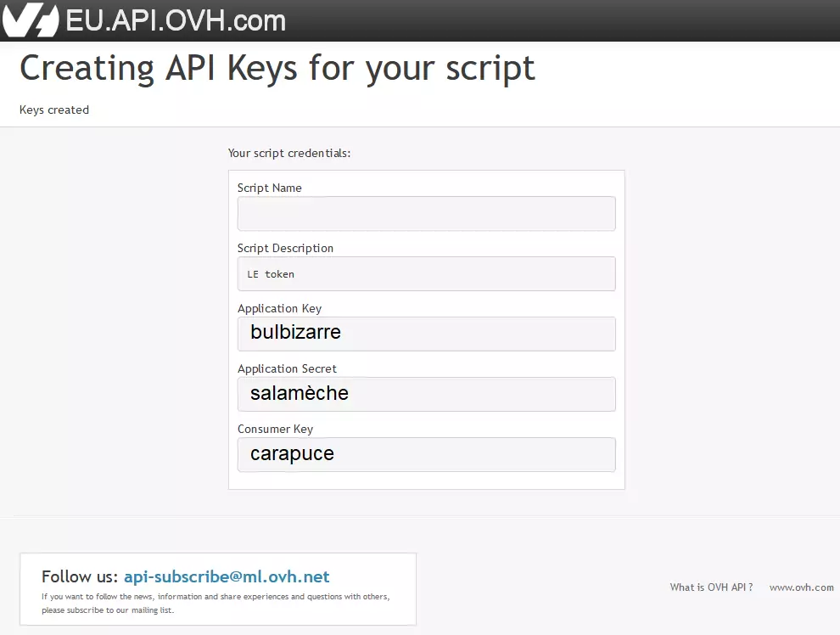Viewport: 840px width, 635px height.
Task: Visit the www.ovh.com footer link
Action: 802,587
